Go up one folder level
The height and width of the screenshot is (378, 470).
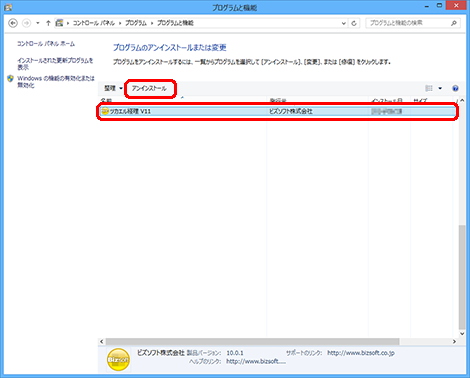(x=48, y=23)
